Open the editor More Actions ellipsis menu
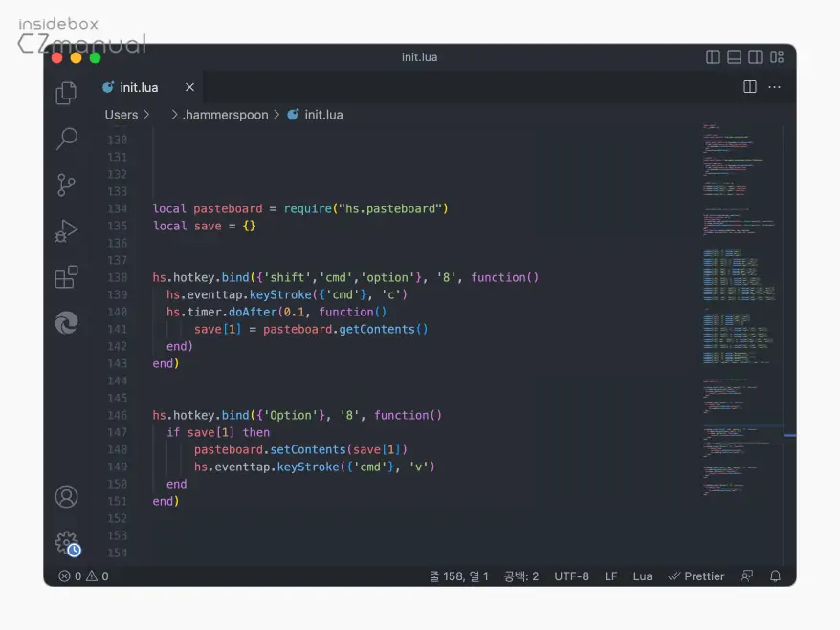The height and width of the screenshot is (630, 840). [774, 87]
